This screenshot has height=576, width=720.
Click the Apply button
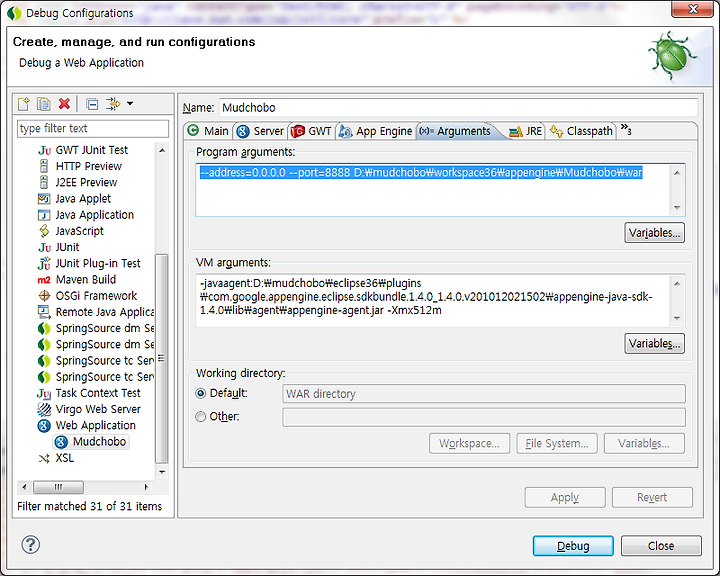(x=565, y=497)
